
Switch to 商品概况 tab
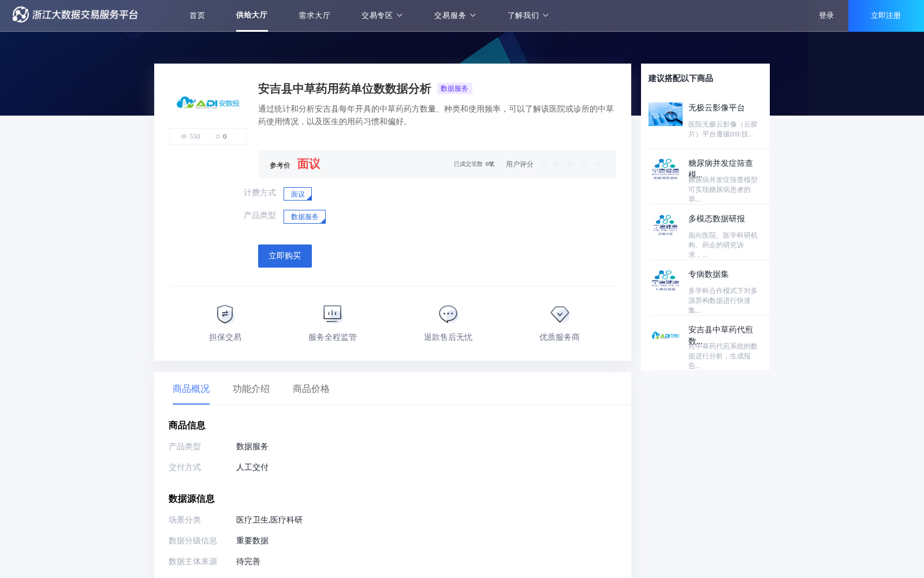point(191,389)
